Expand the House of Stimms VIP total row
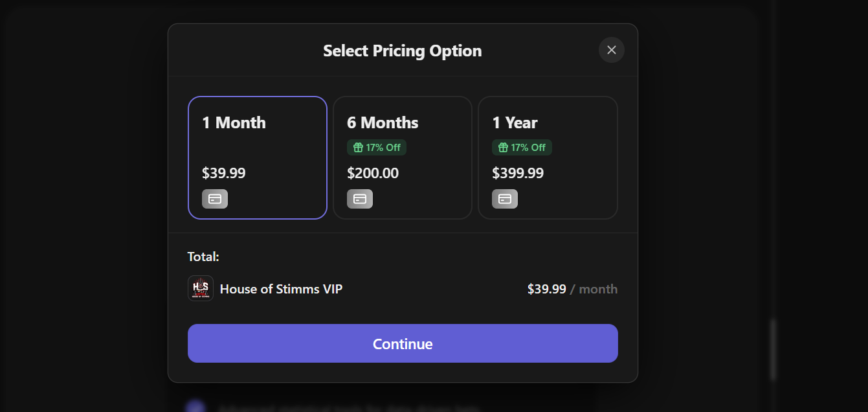This screenshot has width=868, height=412. tap(403, 288)
